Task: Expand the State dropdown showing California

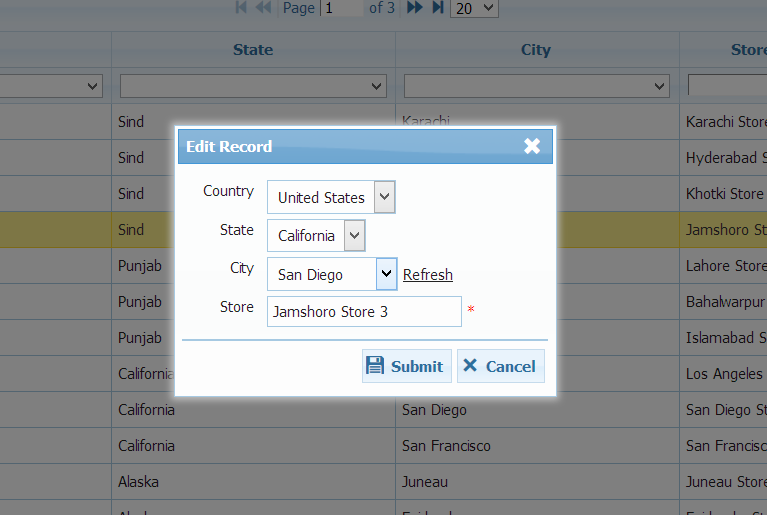Action: point(354,236)
